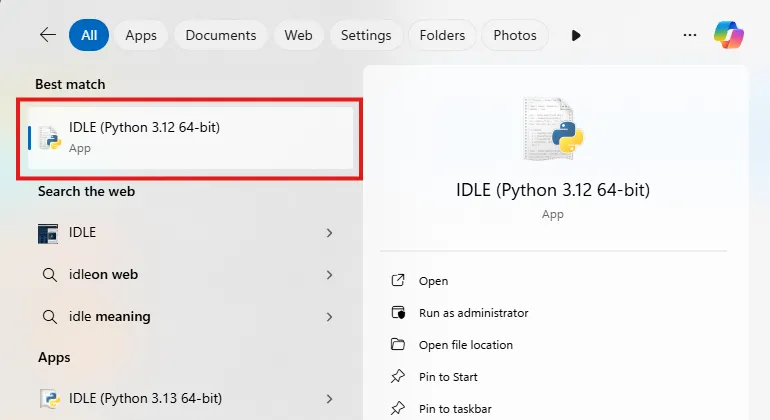Open IDLE Python 3.12 best match
Screen dimensions: 770x420
[x=190, y=137]
